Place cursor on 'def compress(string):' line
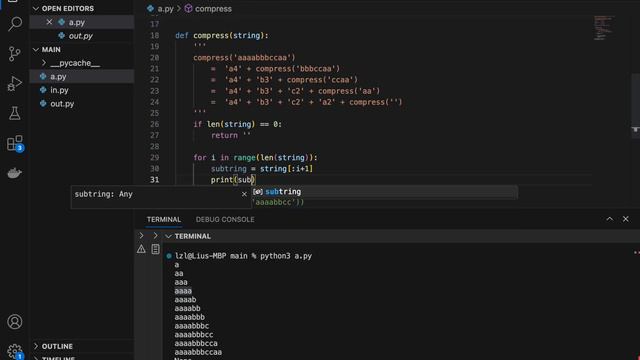 click(x=222, y=36)
